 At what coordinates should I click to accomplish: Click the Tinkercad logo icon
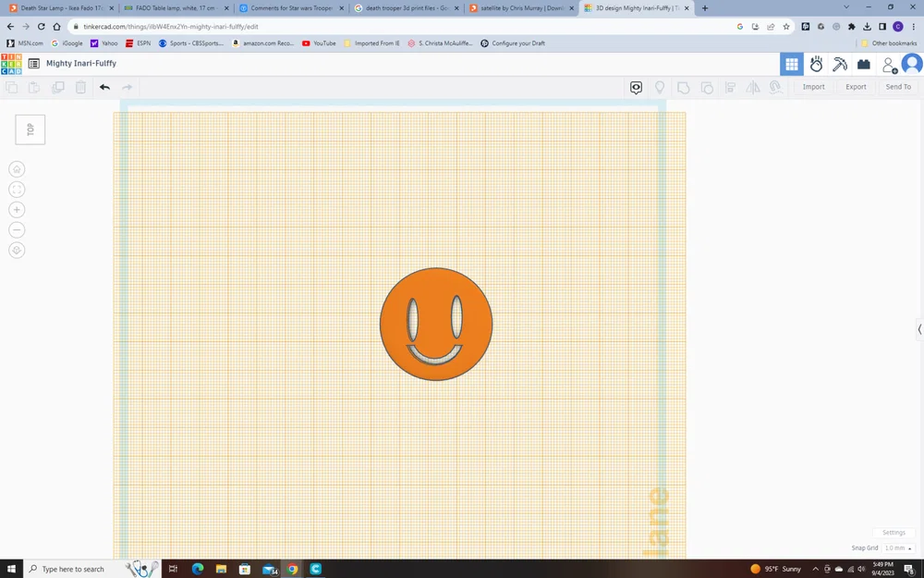[x=11, y=64]
